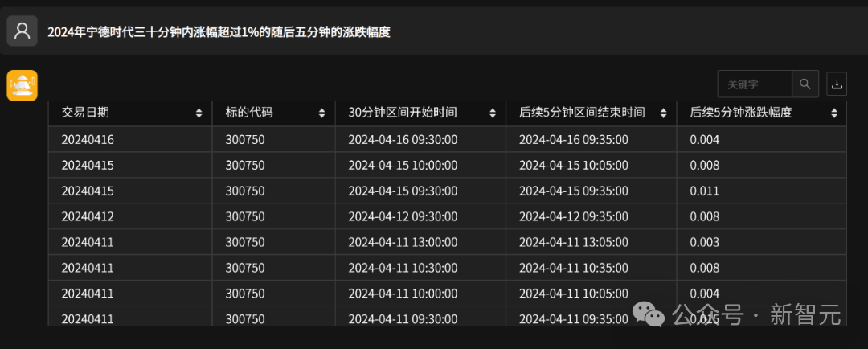
Task: Sort by 标的代码 column arrows
Action: 321,113
